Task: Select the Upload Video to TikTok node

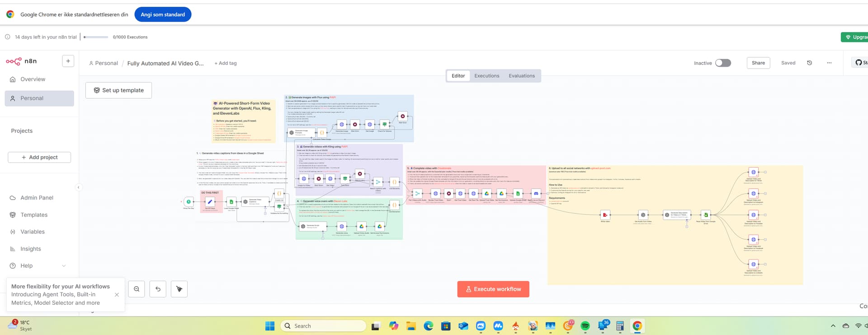Action: [753, 172]
